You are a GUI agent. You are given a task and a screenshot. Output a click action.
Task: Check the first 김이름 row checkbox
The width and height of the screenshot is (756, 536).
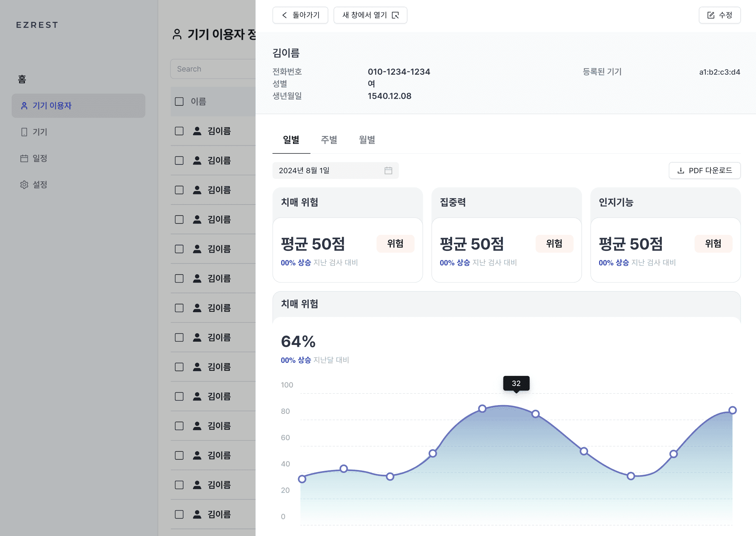pyautogui.click(x=179, y=131)
